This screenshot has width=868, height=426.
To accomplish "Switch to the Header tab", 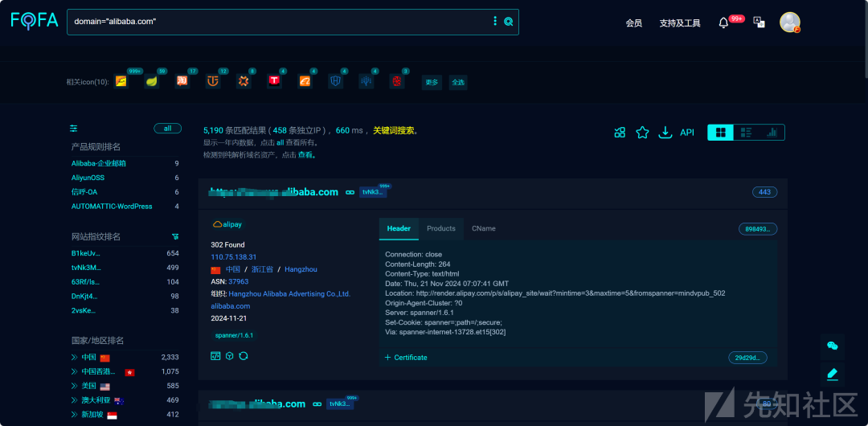I will (399, 229).
